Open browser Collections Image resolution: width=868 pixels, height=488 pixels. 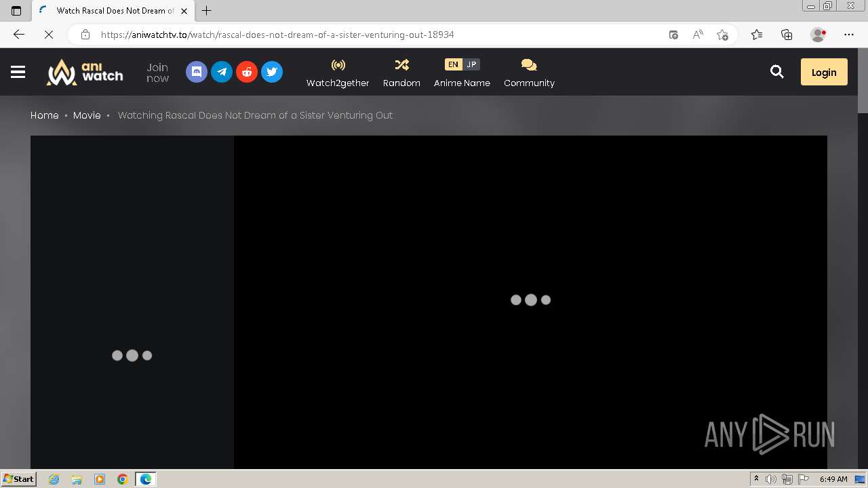787,35
